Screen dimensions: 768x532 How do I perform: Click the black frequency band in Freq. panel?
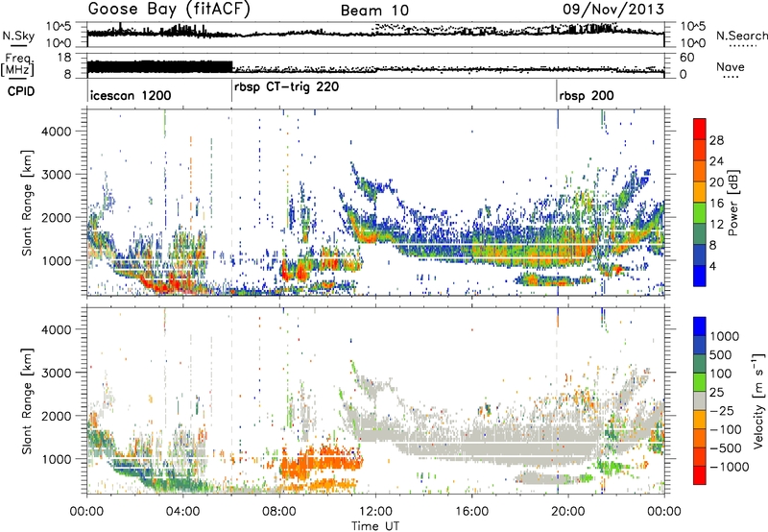159,67
